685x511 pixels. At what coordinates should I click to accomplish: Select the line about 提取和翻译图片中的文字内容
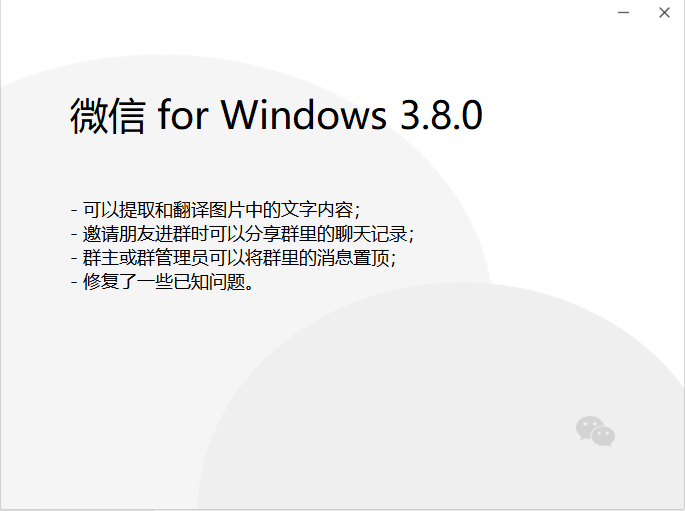click(216, 210)
